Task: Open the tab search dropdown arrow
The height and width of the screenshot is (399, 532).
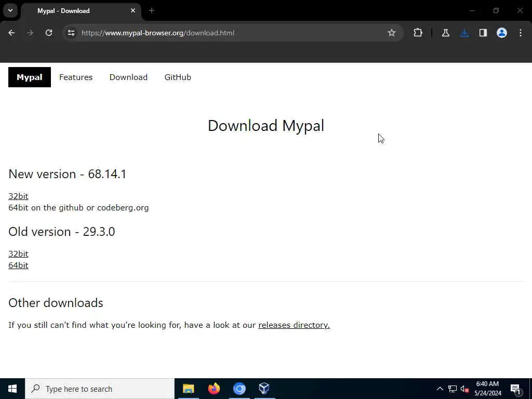Action: 10,10
